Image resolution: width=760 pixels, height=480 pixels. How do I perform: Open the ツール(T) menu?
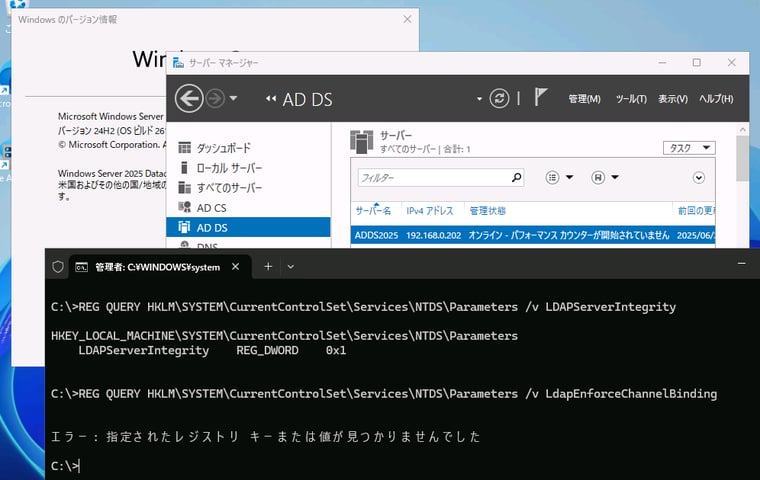631,99
